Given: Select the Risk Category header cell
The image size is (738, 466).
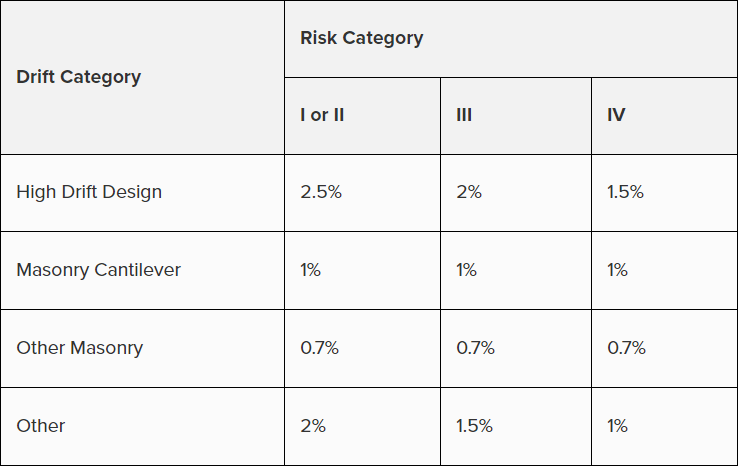Looking at the screenshot, I should (x=362, y=38).
